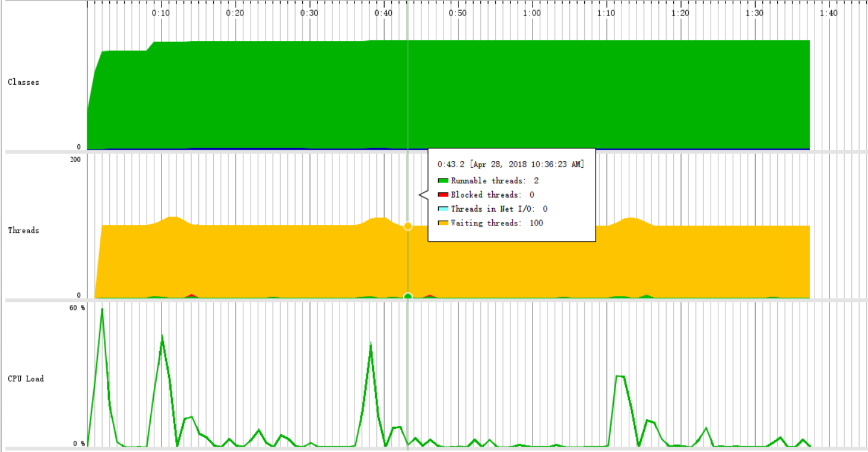Click the 'Blocked threads: 0' tooltip line
This screenshot has width=868, height=452.
pos(492,195)
